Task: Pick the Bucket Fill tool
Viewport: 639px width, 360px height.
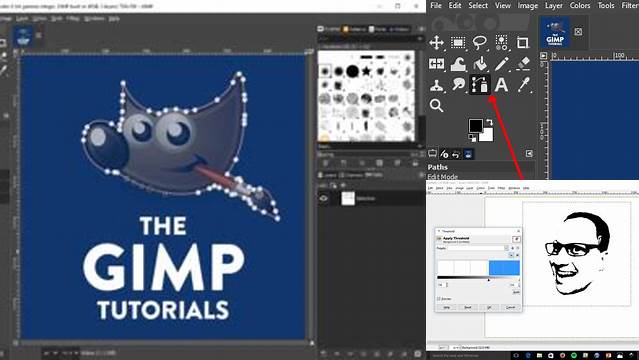Action: [480, 64]
